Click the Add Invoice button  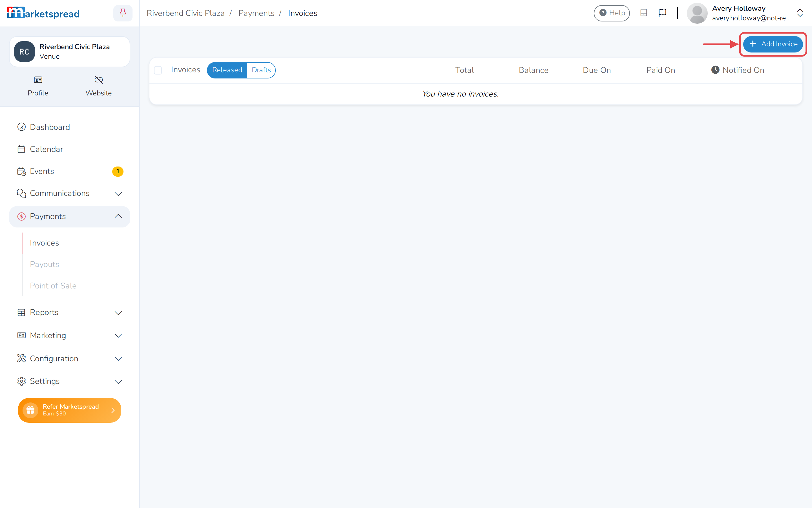(773, 44)
